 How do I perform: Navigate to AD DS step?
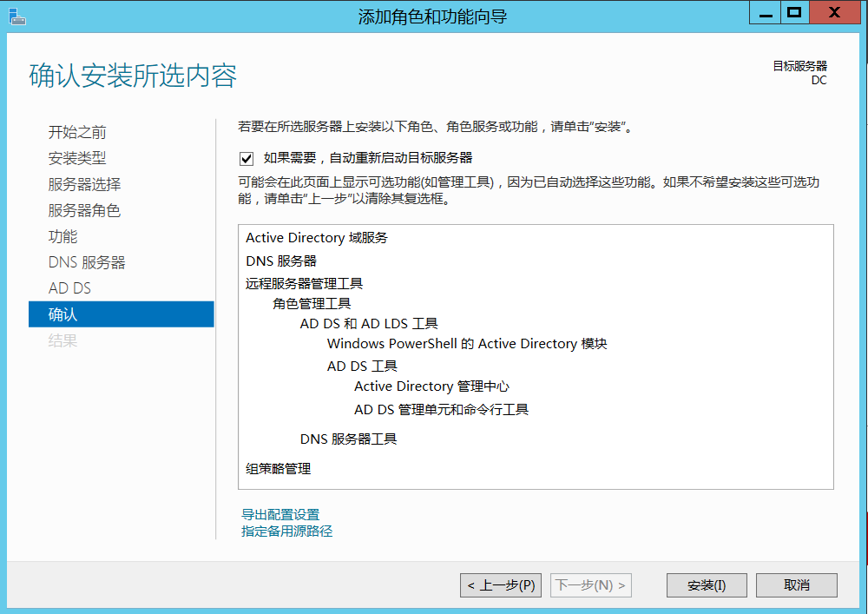point(69,288)
